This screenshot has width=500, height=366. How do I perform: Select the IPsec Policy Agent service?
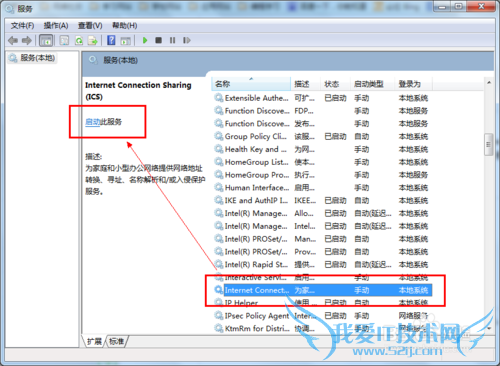tap(322, 316)
